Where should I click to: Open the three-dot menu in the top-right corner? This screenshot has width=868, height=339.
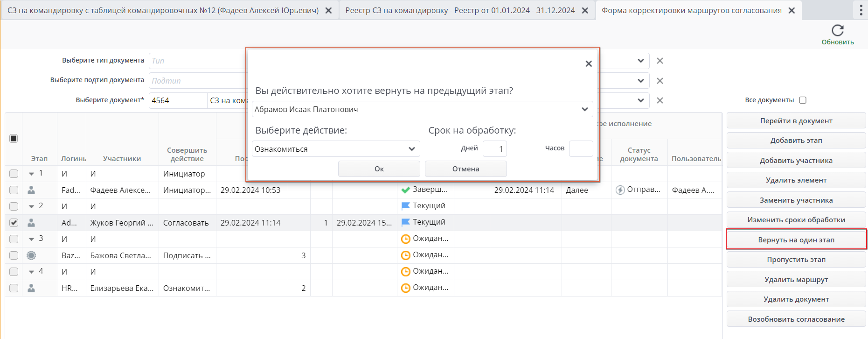[861, 10]
